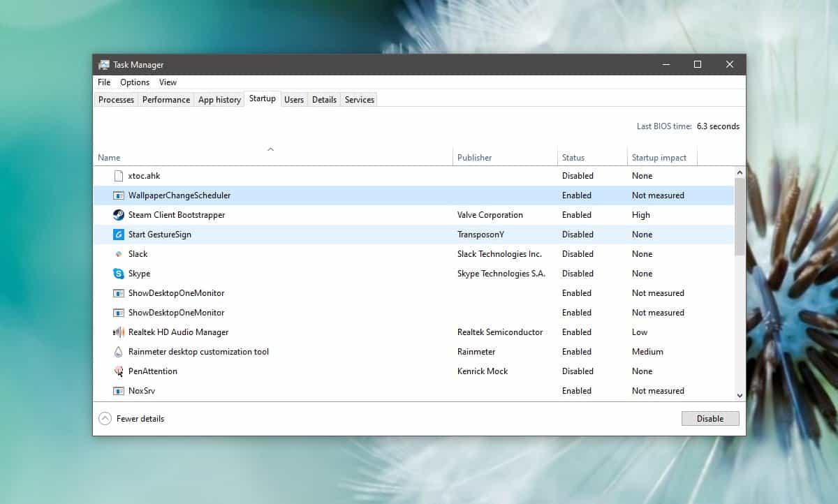Click the Start GestureSign icon
Screen dimensions: 838x504
pyautogui.click(x=118, y=235)
